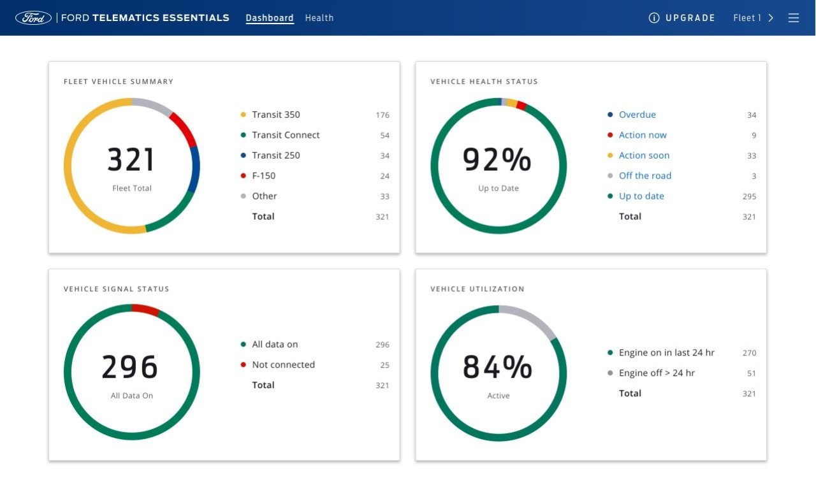The width and height of the screenshot is (816, 504).
Task: Select the Action soon status filter
Action: click(x=645, y=155)
